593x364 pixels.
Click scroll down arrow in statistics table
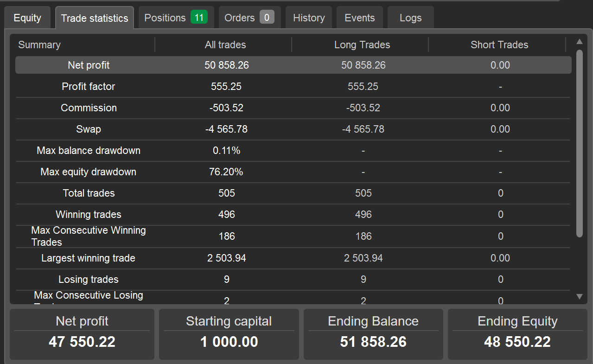579,296
